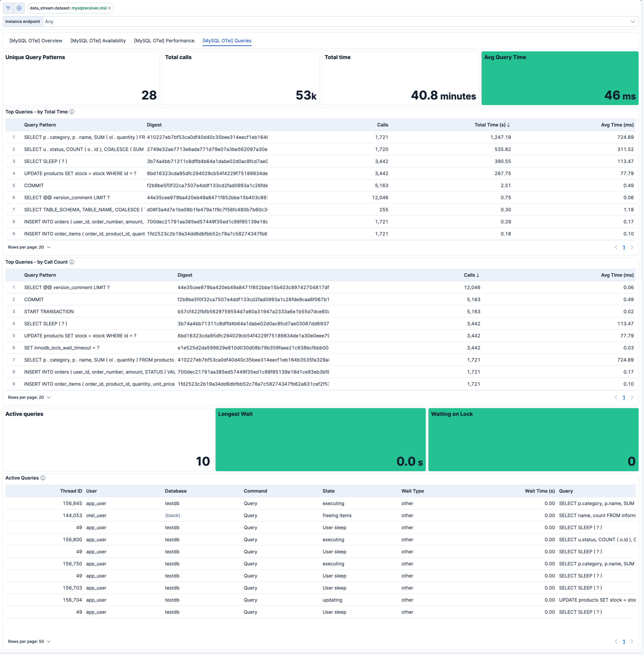Go to previous page in Call Count table
The width and height of the screenshot is (644, 655).
coord(616,397)
